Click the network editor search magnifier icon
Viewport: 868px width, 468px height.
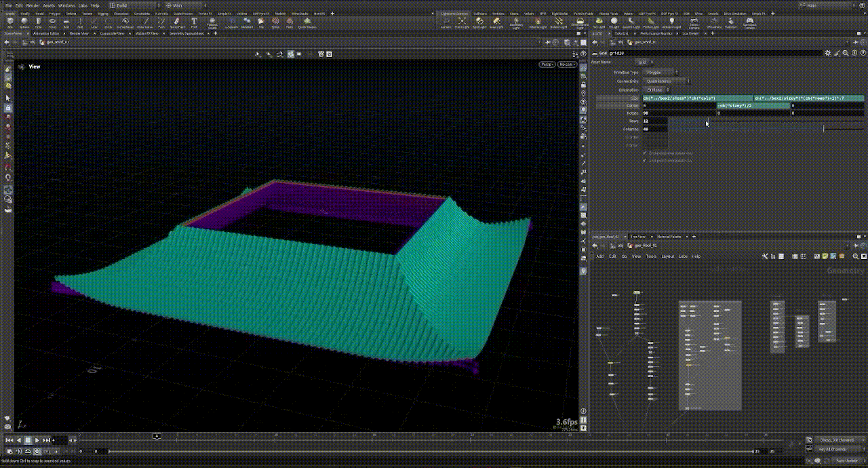pyautogui.click(x=854, y=256)
